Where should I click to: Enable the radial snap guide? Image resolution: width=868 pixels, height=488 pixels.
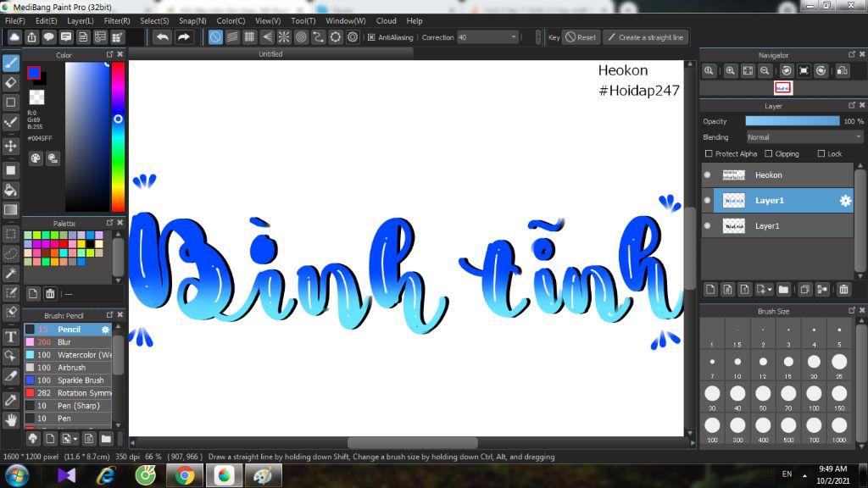[284, 37]
